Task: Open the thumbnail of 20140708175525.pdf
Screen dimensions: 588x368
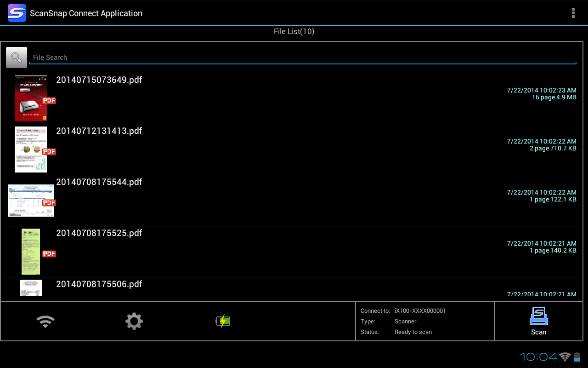Action: coord(31,252)
